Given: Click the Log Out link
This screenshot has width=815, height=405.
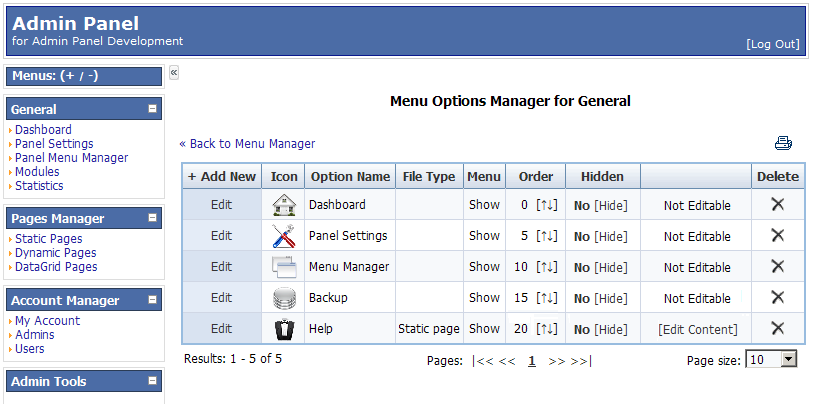Looking at the screenshot, I should [x=773, y=44].
